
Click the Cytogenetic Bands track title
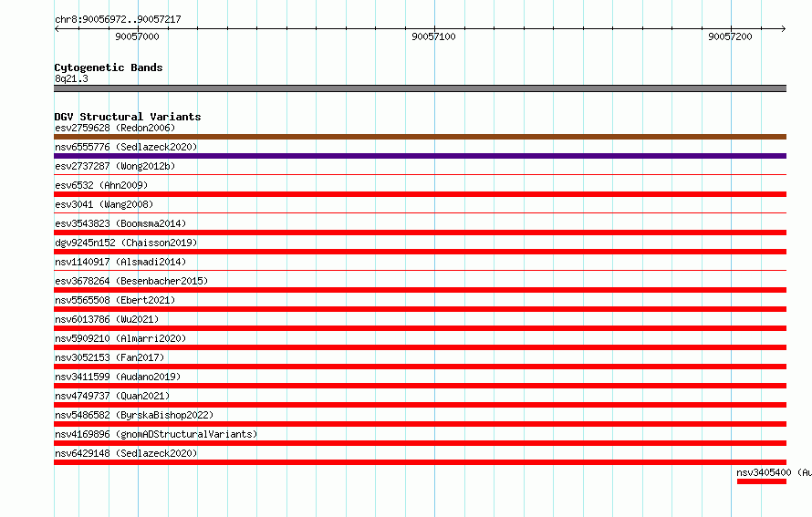click(109, 67)
